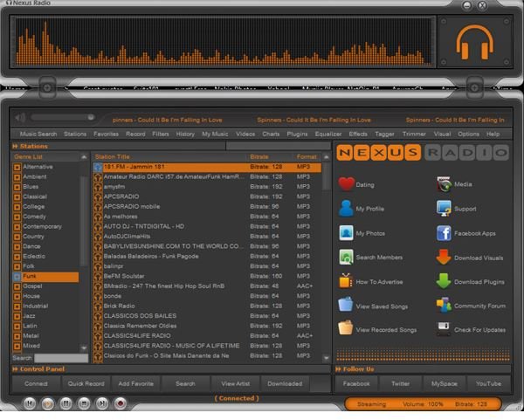Toggle the Alternative genre checkbox
Image resolution: width=524 pixels, height=420 pixels.
click(17, 167)
